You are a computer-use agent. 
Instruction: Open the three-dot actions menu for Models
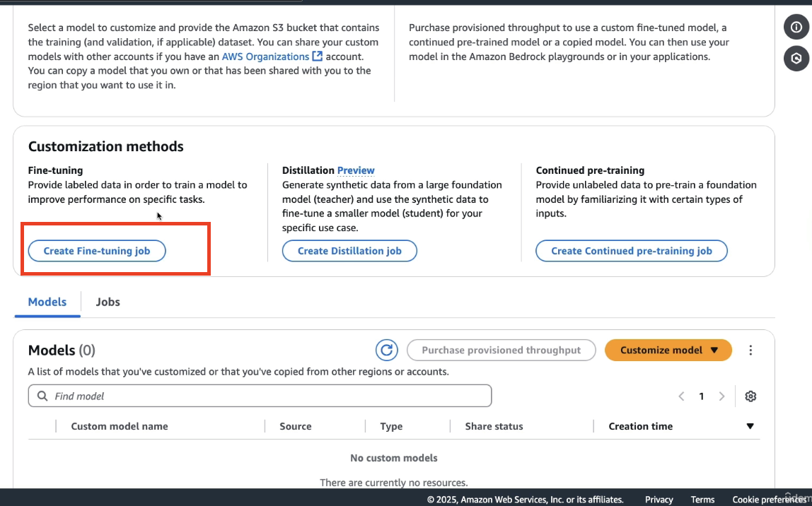coord(750,351)
